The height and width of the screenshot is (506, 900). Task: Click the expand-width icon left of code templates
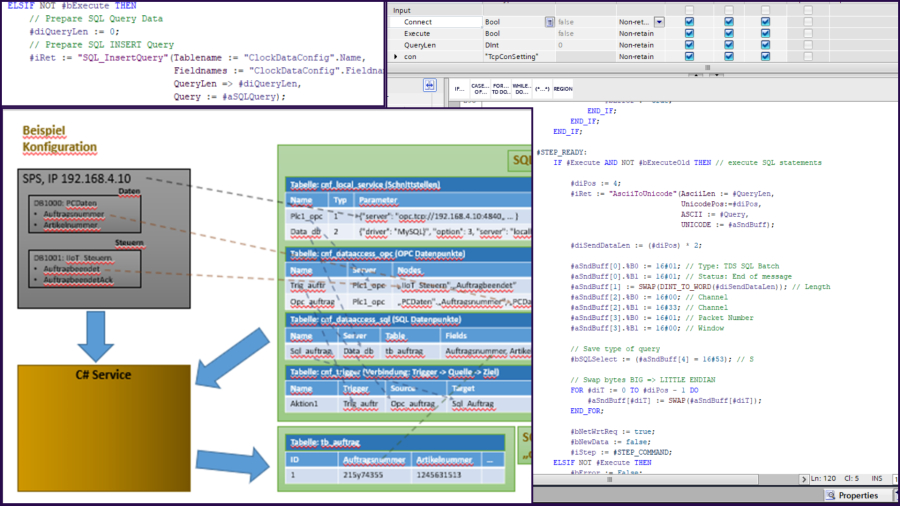429,87
